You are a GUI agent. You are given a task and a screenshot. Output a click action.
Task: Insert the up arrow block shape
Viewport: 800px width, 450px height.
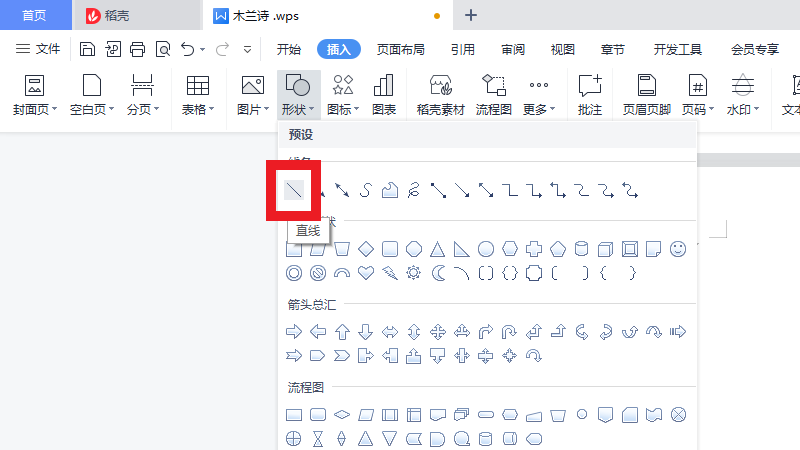click(342, 332)
